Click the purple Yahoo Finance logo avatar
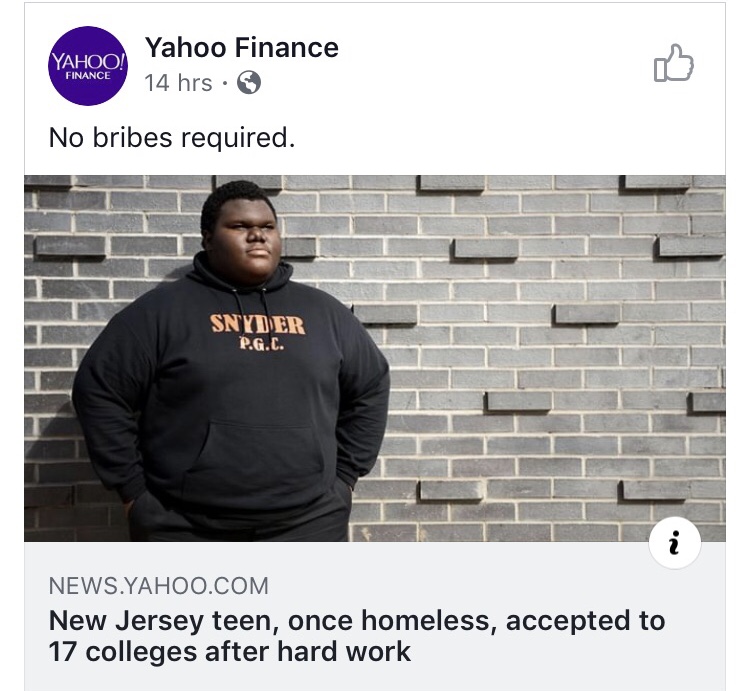 [x=88, y=65]
